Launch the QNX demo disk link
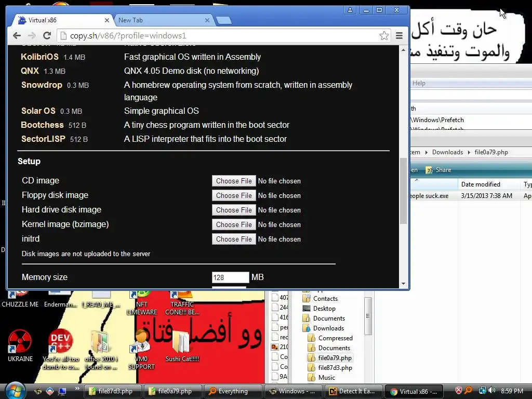This screenshot has width=532, height=399. pyautogui.click(x=30, y=71)
